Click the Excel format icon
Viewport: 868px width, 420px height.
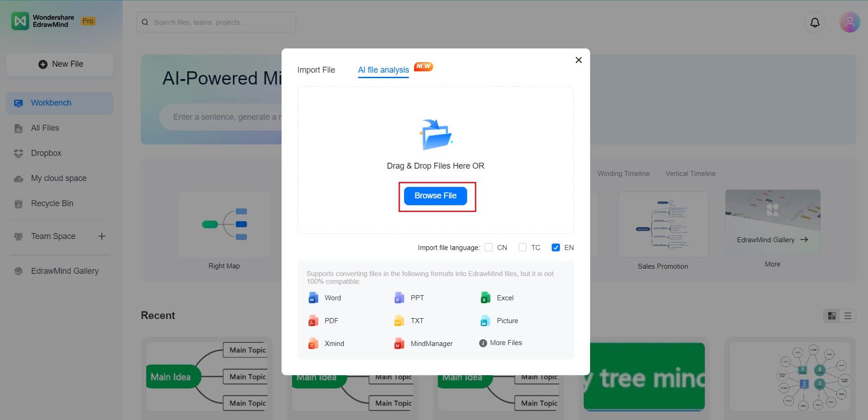coord(485,298)
